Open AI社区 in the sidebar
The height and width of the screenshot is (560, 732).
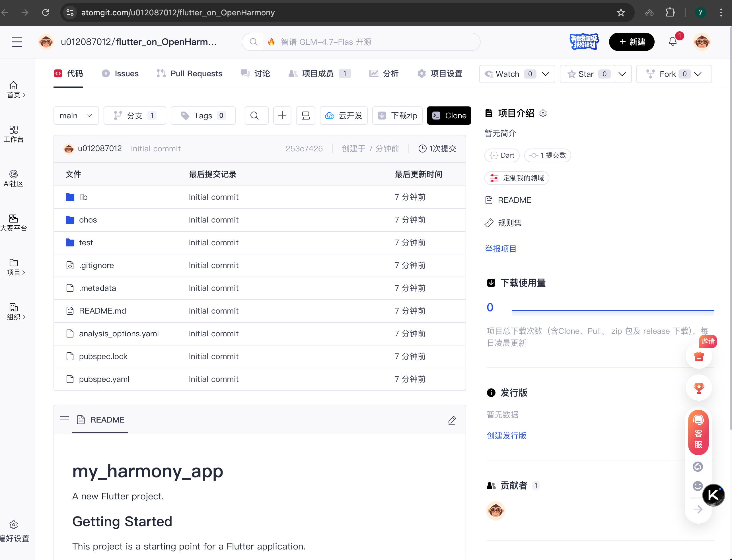(x=14, y=178)
